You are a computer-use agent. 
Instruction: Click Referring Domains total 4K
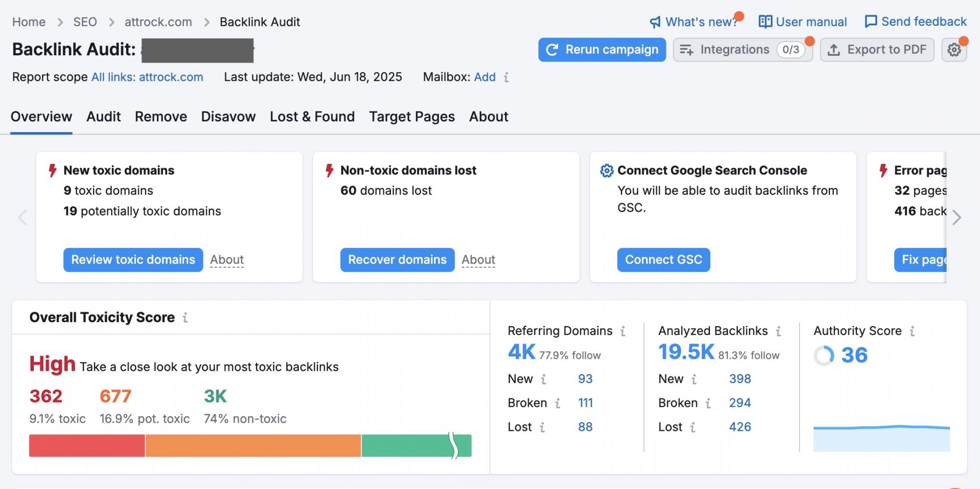coord(522,353)
